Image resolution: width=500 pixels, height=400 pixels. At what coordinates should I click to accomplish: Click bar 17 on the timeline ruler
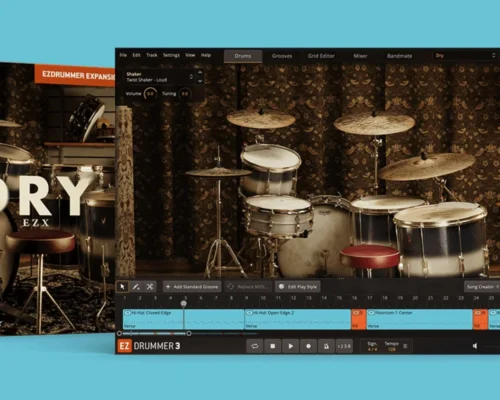(x=370, y=298)
